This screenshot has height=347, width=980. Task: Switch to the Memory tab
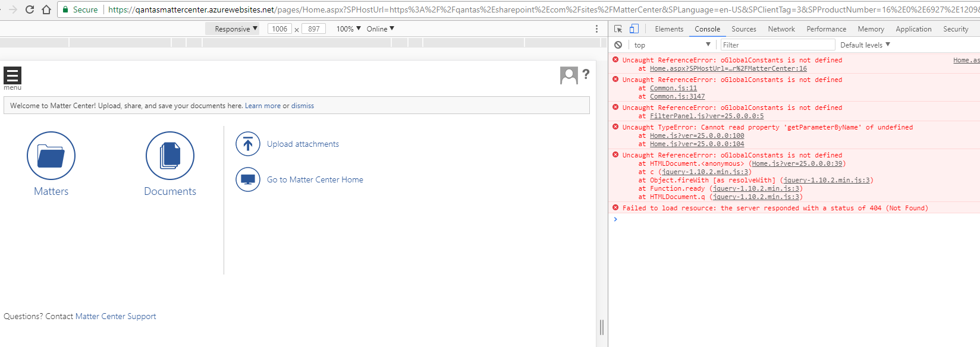point(871,29)
